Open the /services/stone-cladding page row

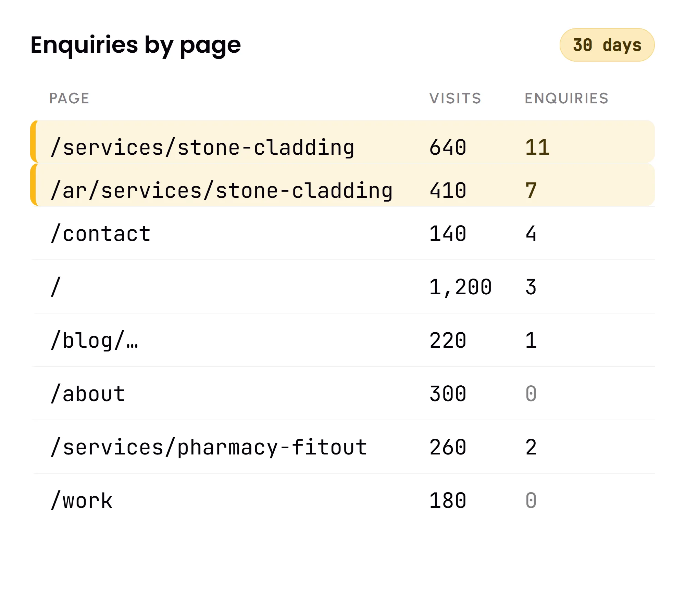[342, 141]
